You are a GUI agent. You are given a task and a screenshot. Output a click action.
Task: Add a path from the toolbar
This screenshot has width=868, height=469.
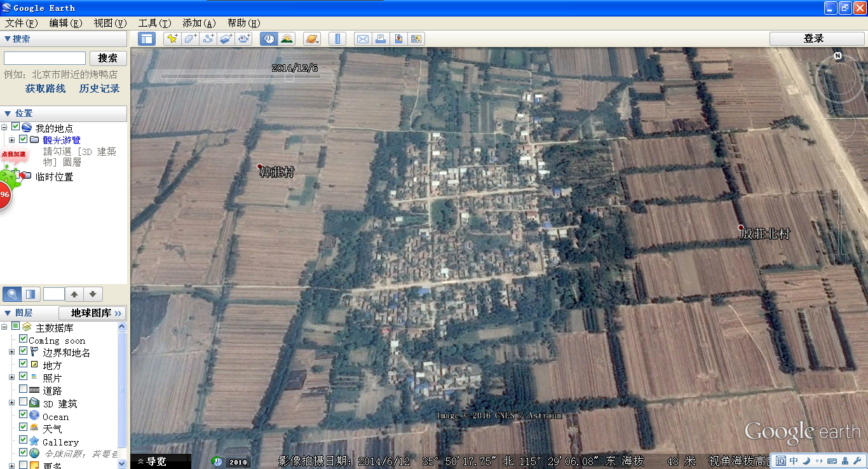click(208, 39)
